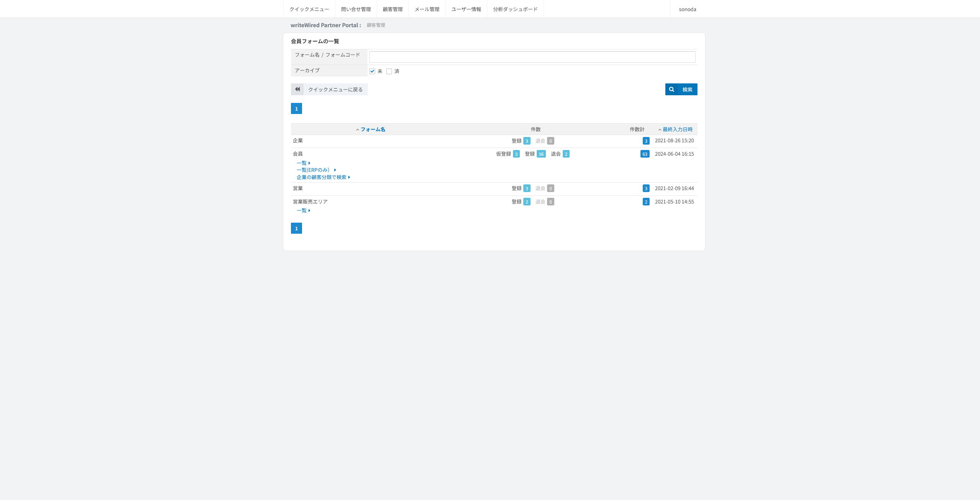
Task: Click the 企業 登録 count badge 3
Action: tap(527, 141)
